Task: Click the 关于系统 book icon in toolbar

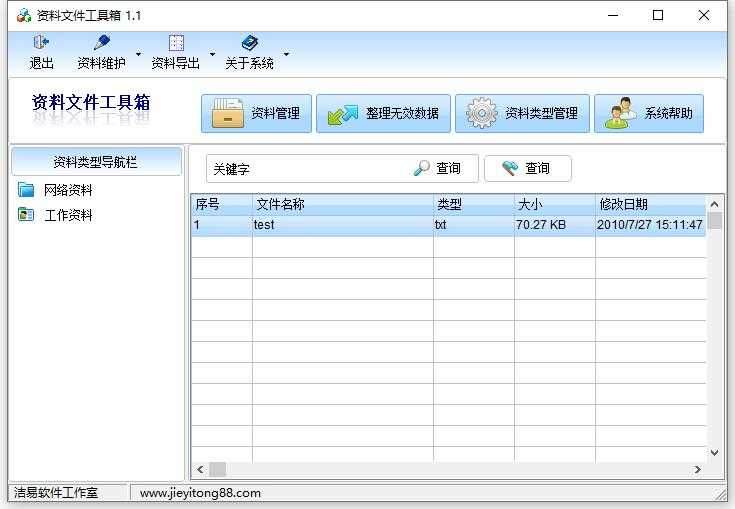Action: pyautogui.click(x=249, y=43)
